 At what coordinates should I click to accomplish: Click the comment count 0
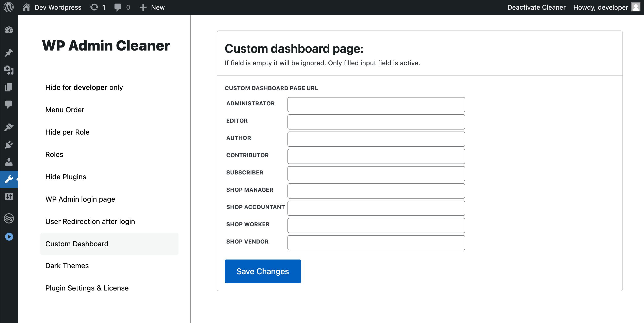pos(128,7)
